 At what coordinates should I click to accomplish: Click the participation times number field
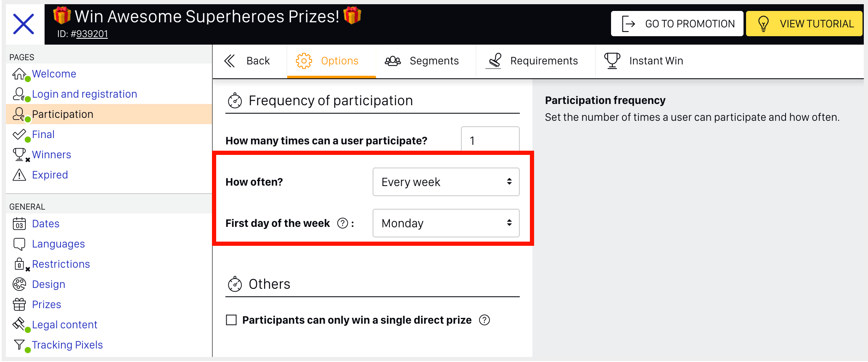(x=490, y=140)
